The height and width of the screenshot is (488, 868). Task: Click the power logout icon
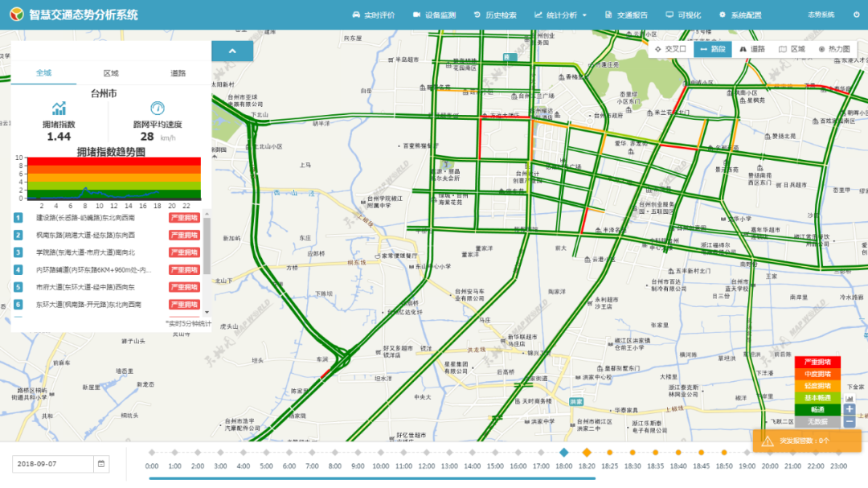(857, 15)
